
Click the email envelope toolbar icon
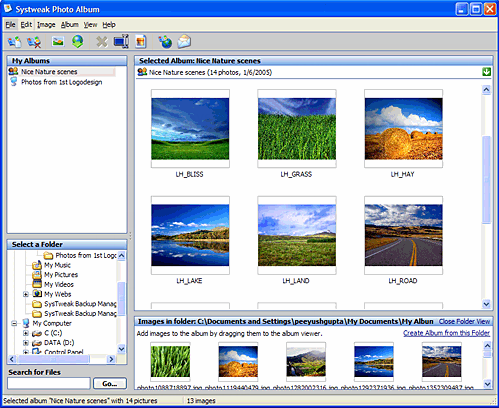[x=184, y=41]
